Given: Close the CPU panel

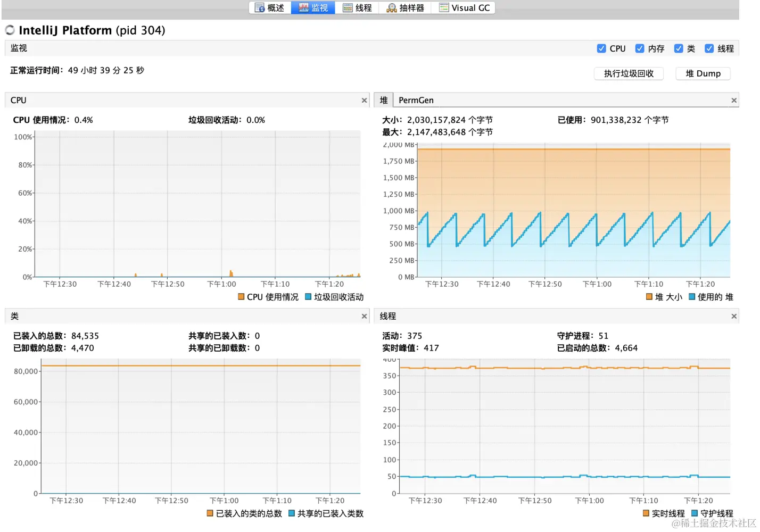Looking at the screenshot, I should 365,100.
